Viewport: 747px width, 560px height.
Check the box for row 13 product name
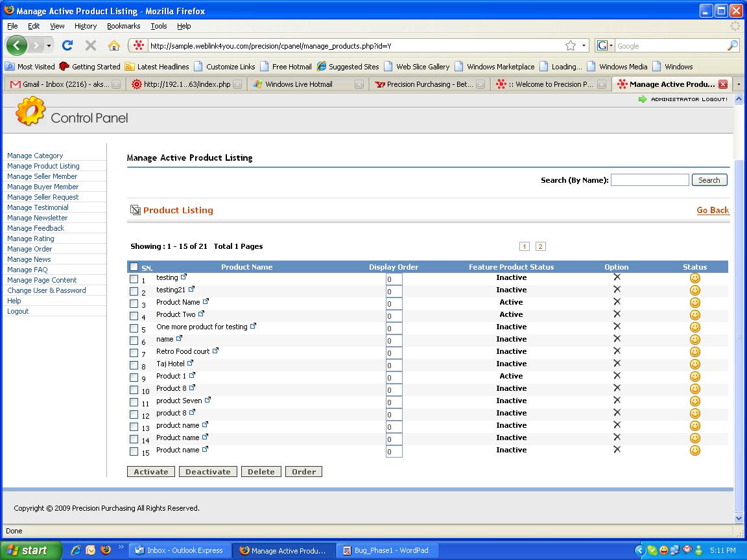click(134, 427)
